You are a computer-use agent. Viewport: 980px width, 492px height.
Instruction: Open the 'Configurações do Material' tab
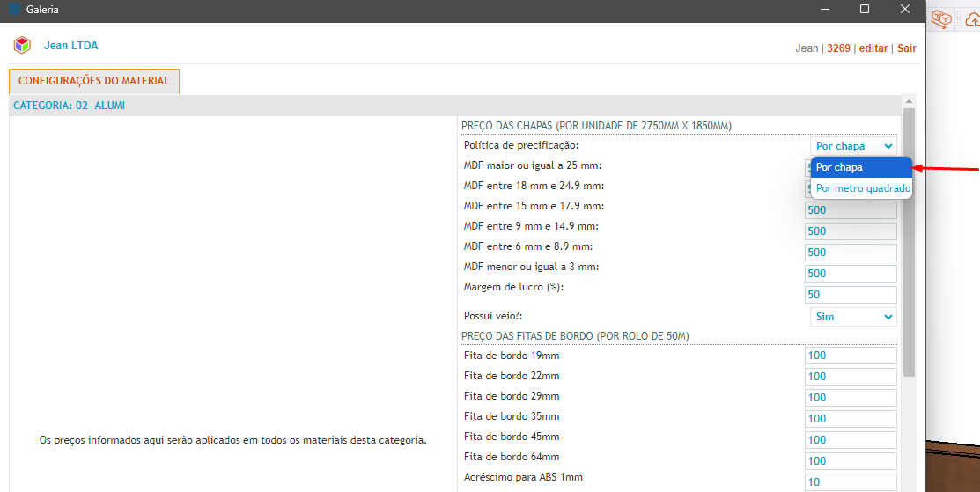point(94,81)
